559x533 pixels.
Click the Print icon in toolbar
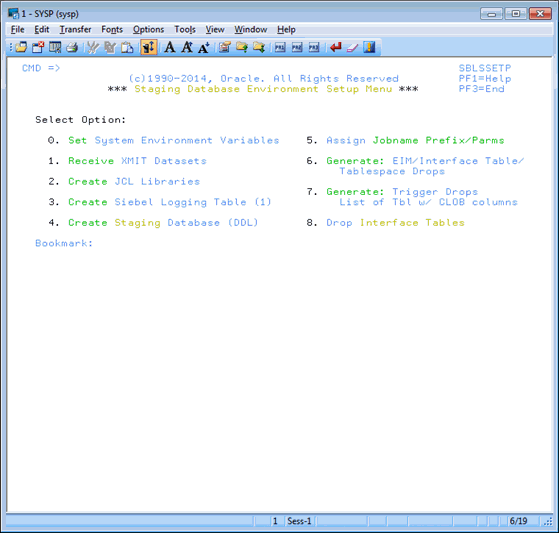(72, 47)
